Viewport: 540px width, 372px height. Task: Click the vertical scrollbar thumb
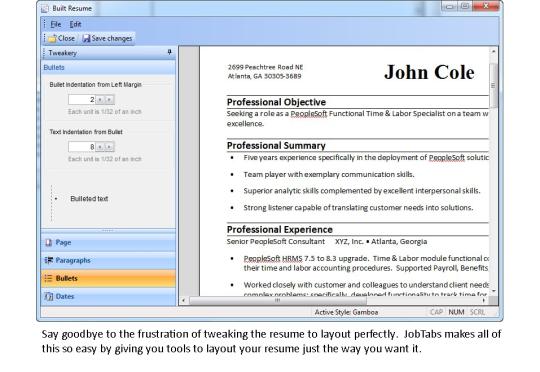493,85
